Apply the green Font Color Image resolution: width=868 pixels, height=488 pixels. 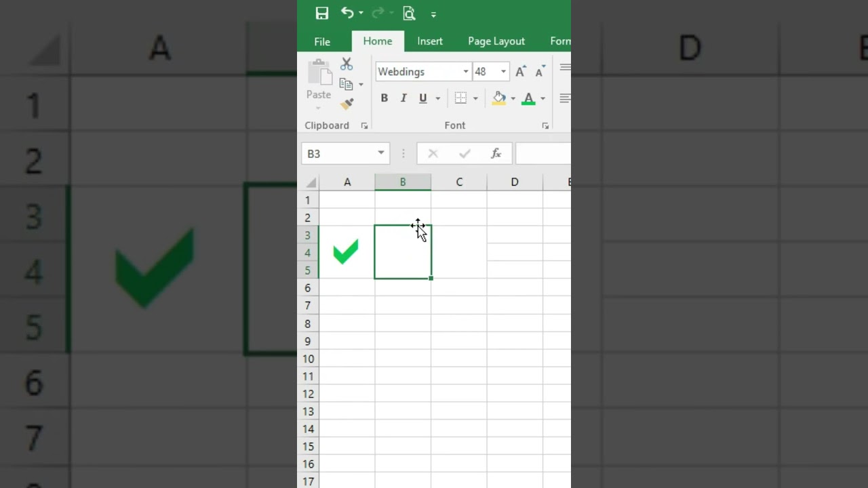pos(529,98)
